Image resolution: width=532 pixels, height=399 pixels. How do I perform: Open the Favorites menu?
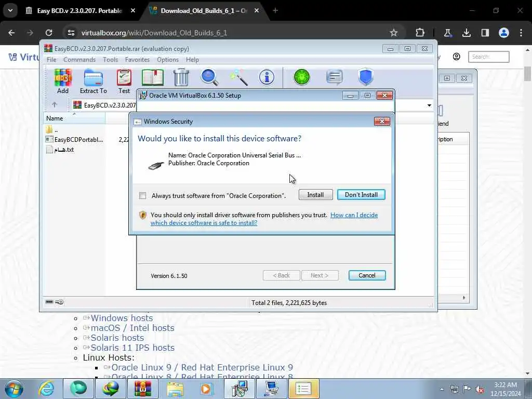pyautogui.click(x=137, y=60)
